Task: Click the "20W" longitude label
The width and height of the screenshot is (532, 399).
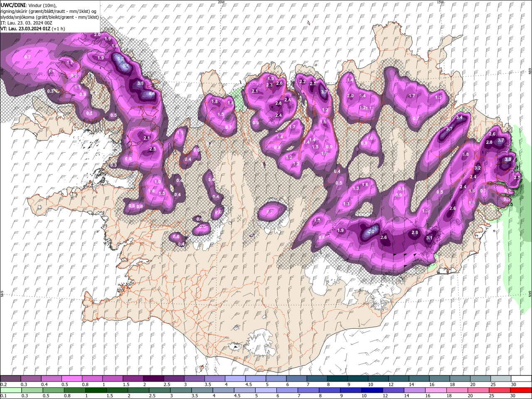Action: 221,2
